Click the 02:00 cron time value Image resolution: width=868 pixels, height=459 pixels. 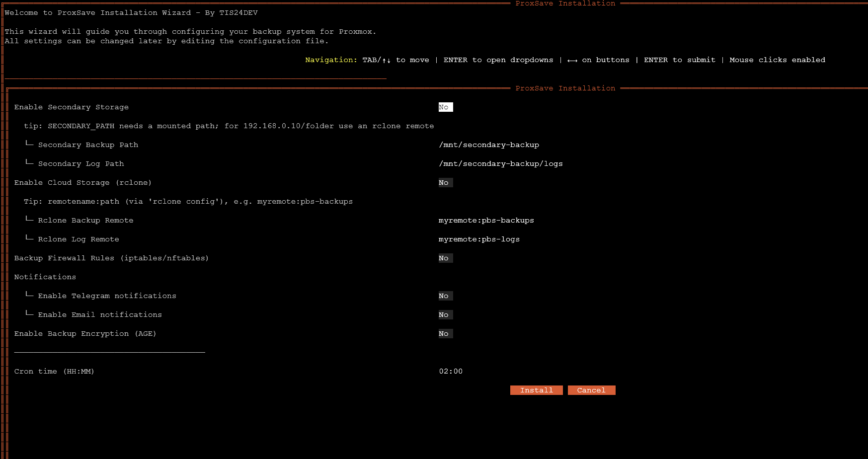pos(451,371)
